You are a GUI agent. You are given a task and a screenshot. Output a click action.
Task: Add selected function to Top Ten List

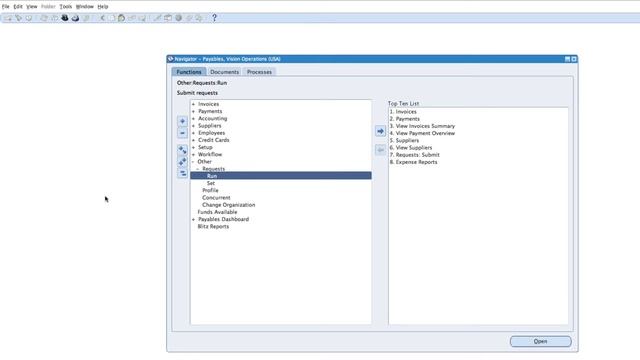(x=380, y=131)
